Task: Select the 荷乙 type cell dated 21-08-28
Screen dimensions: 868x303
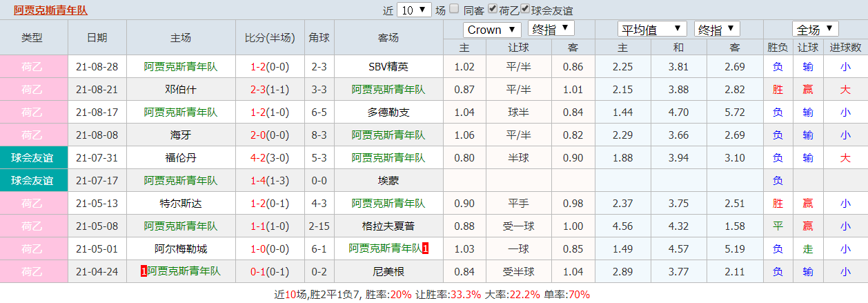Action: 32,67
